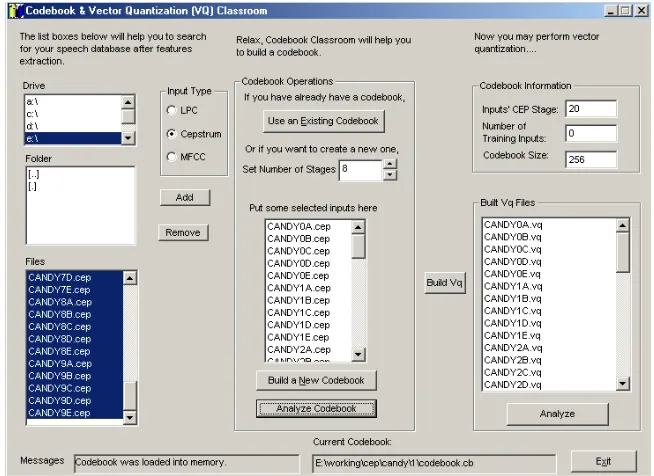654x476 pixels.
Task: Close the Codebook Classroom window
Action: coord(641,11)
